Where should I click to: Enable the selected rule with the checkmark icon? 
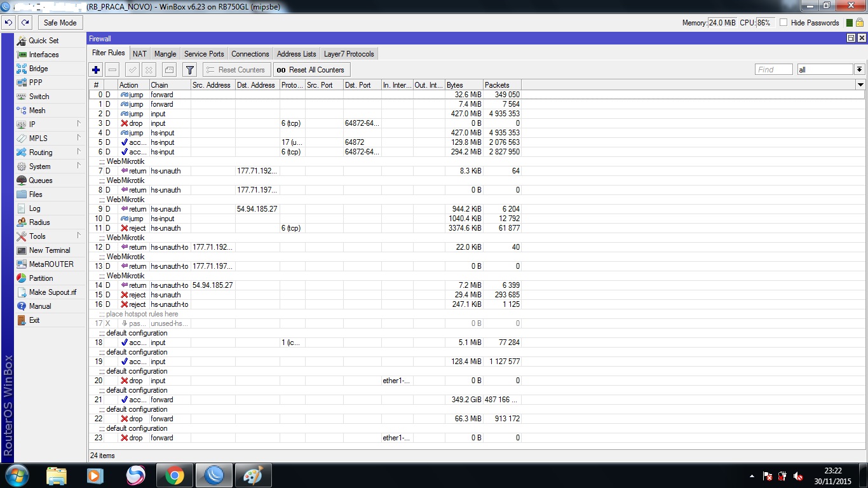pos(132,70)
